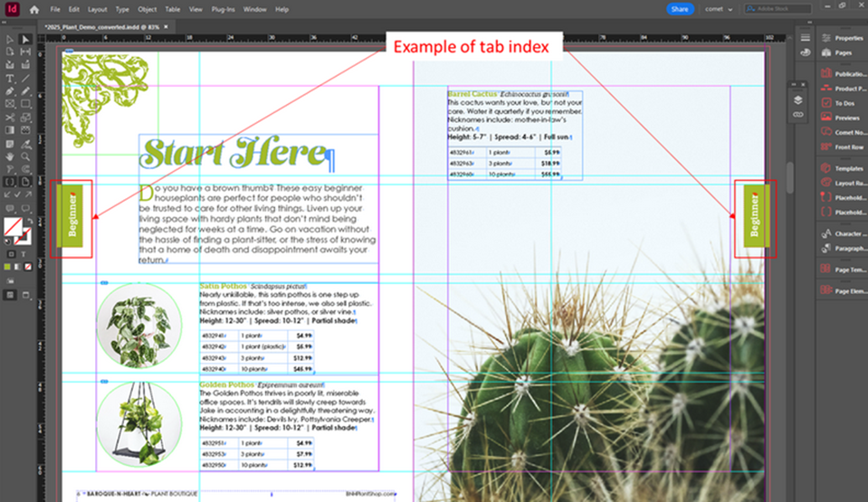
Task: Click the color palette icon in the dock
Action: coord(806,52)
